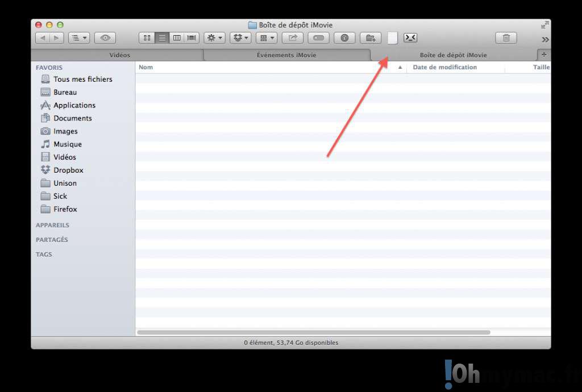Switch to icon view mode
582x392 pixels.
point(147,38)
